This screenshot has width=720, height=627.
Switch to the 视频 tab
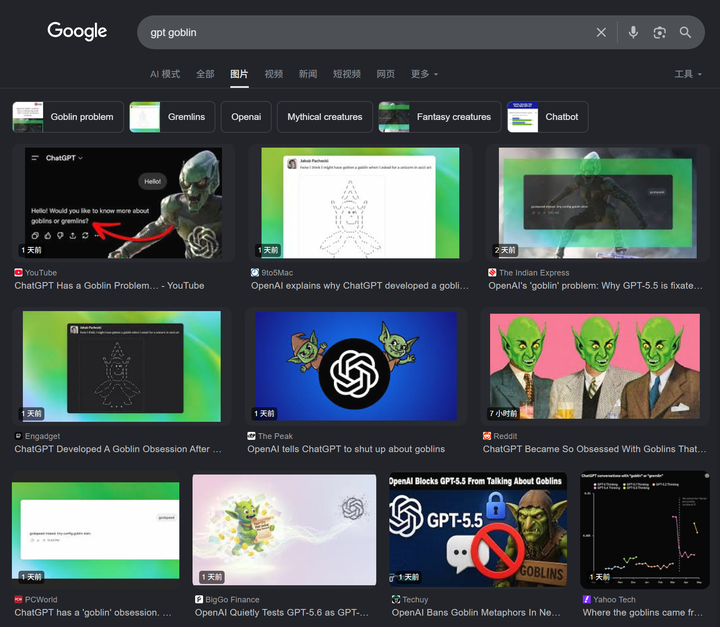tap(274, 74)
